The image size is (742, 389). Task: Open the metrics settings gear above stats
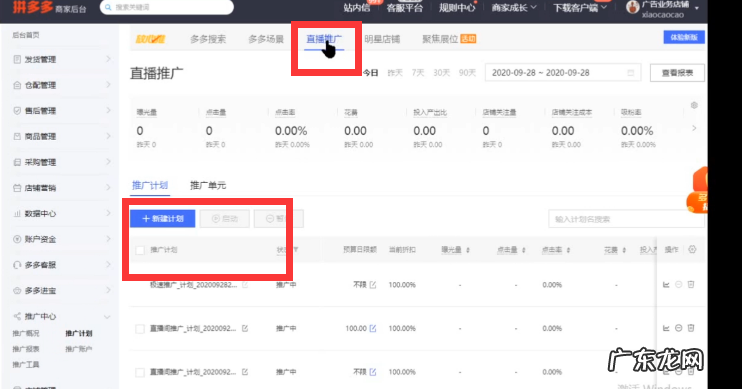click(x=694, y=105)
